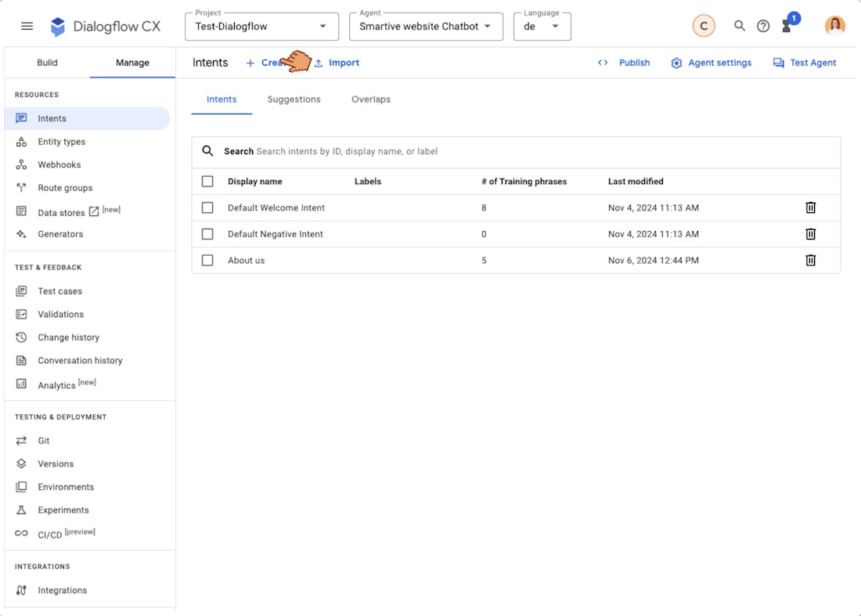861x616 pixels.
Task: Click the search icon in intents search
Action: tap(207, 151)
